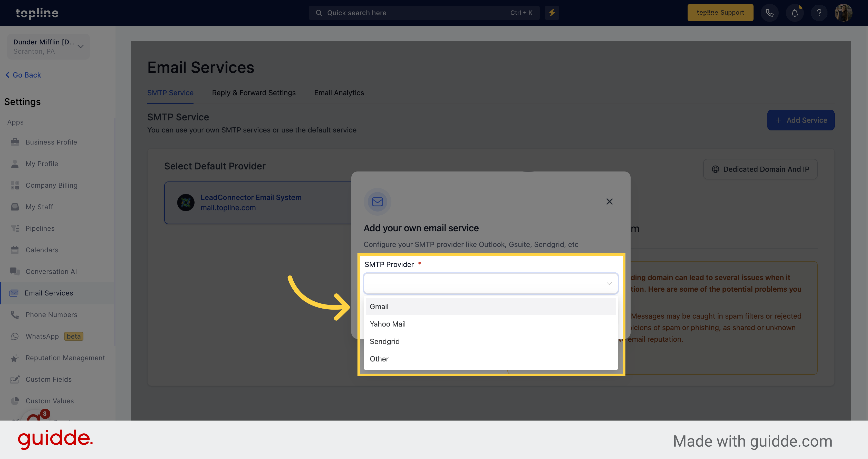This screenshot has height=459, width=868.
Task: Click the notification bell icon
Action: click(795, 13)
